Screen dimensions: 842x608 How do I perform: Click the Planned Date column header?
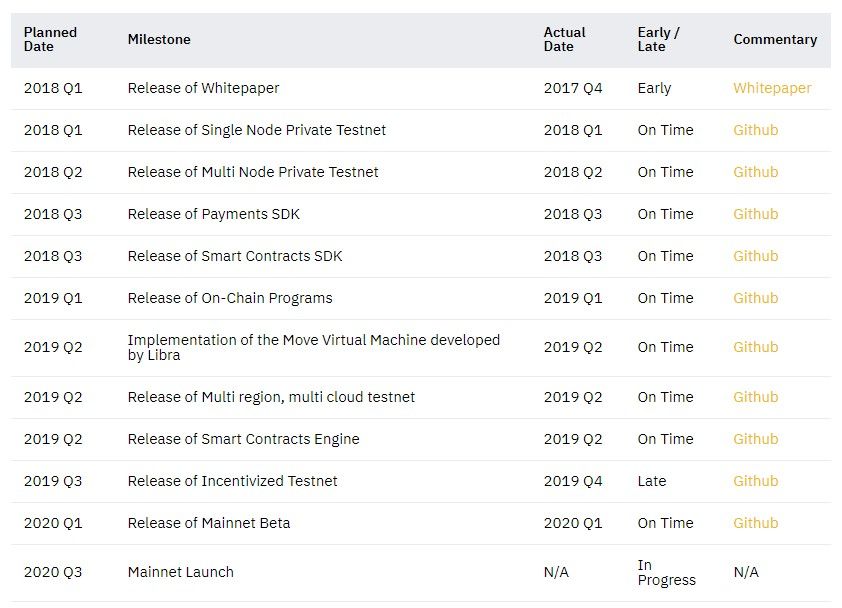(x=50, y=39)
